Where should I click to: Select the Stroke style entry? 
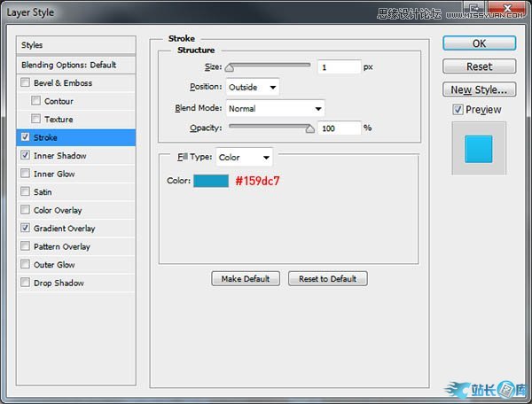80,138
